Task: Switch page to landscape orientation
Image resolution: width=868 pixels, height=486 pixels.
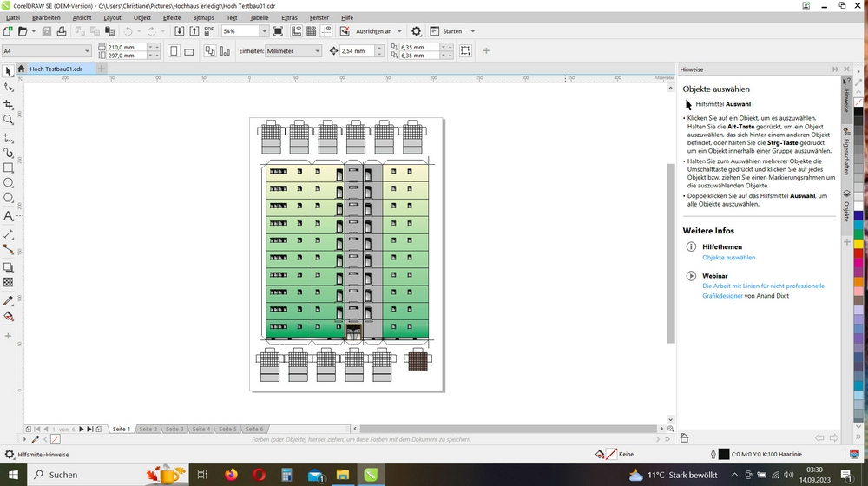Action: click(190, 51)
